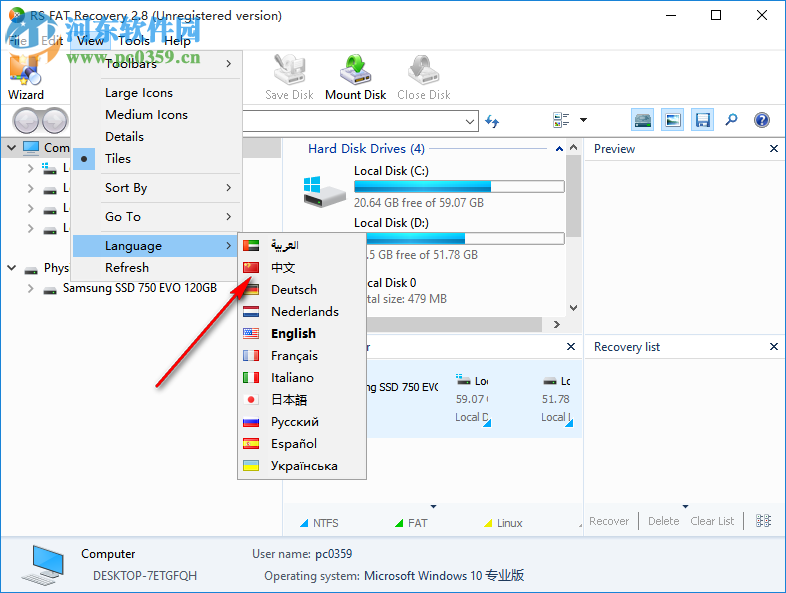Open the Tools menu
786x593 pixels.
tap(134, 41)
